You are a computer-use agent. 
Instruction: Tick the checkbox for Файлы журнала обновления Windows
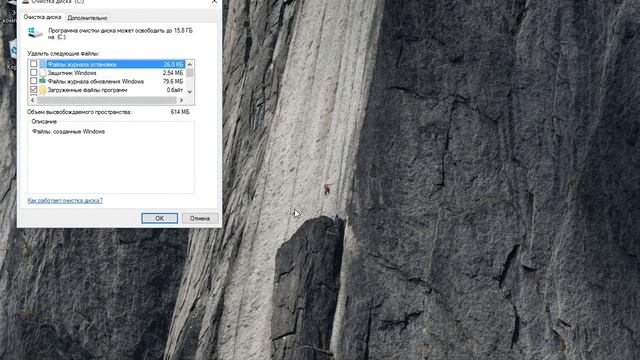[x=33, y=81]
